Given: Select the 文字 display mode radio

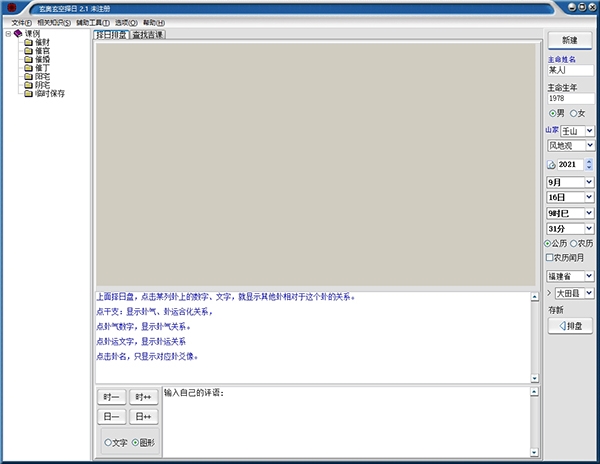Looking at the screenshot, I should (x=108, y=442).
